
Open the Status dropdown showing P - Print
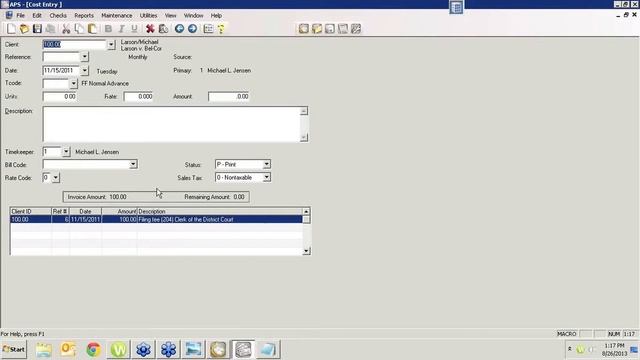[266, 164]
